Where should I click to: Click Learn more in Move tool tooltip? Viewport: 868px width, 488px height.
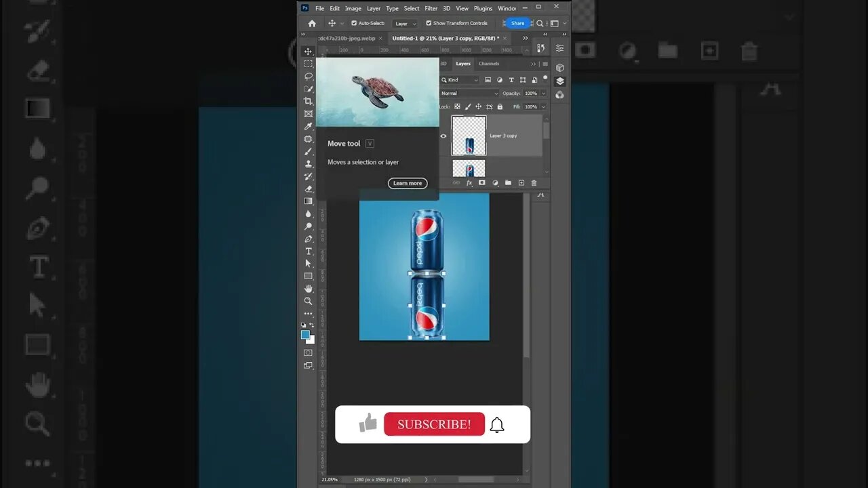[x=408, y=183]
